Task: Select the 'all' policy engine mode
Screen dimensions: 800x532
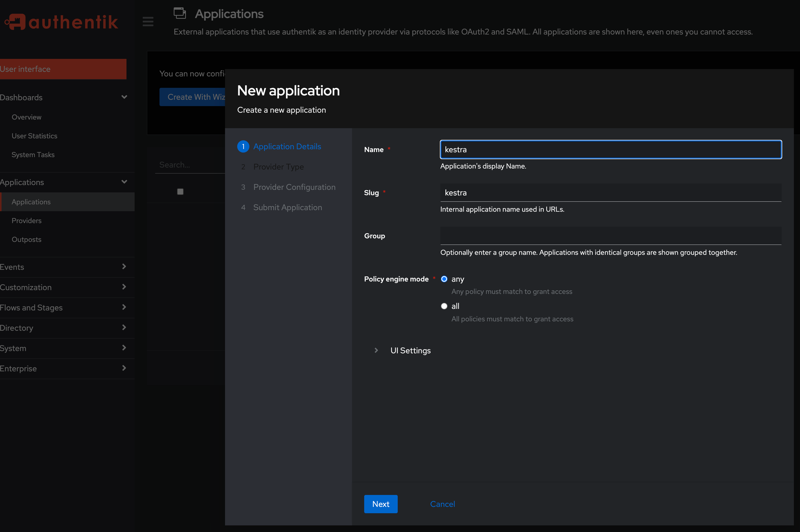Action: coord(444,306)
